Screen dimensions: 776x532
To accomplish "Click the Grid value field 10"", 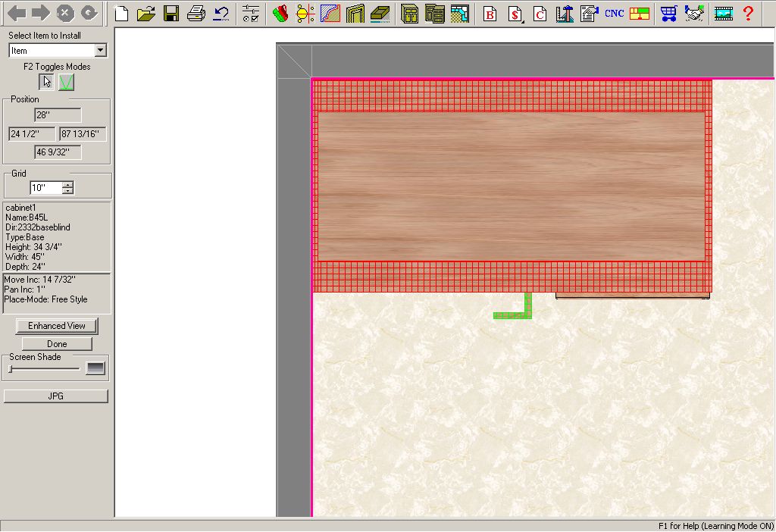I will pyautogui.click(x=46, y=187).
